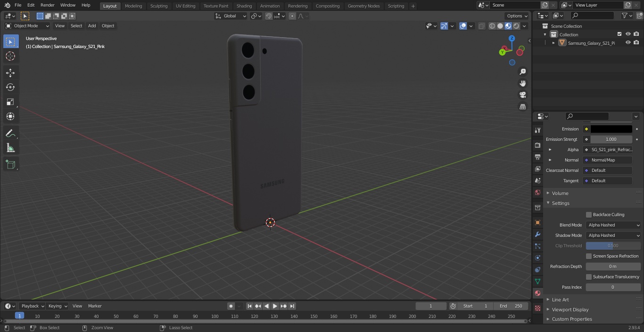The width and height of the screenshot is (644, 332).
Task: Toggle proportional editing button
Action: click(x=292, y=16)
